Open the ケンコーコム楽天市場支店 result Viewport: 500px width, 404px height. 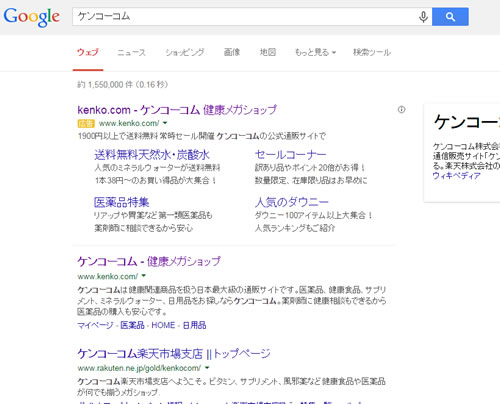tap(174, 353)
